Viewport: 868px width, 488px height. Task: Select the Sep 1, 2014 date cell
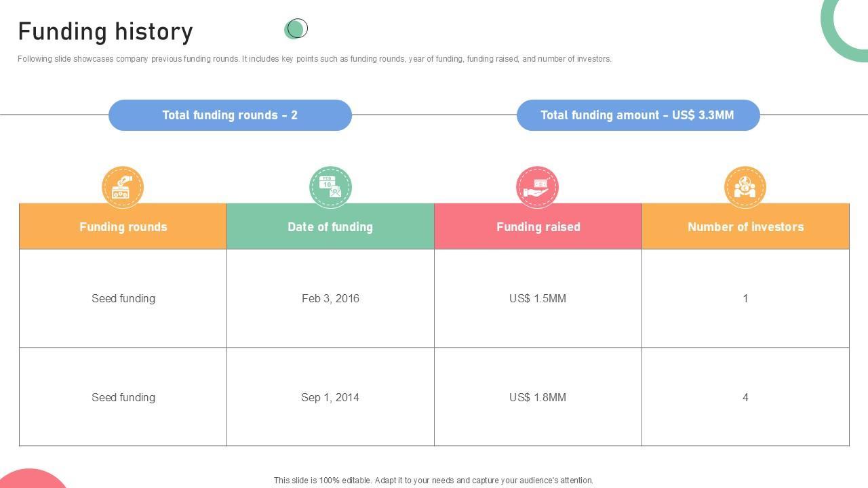330,397
